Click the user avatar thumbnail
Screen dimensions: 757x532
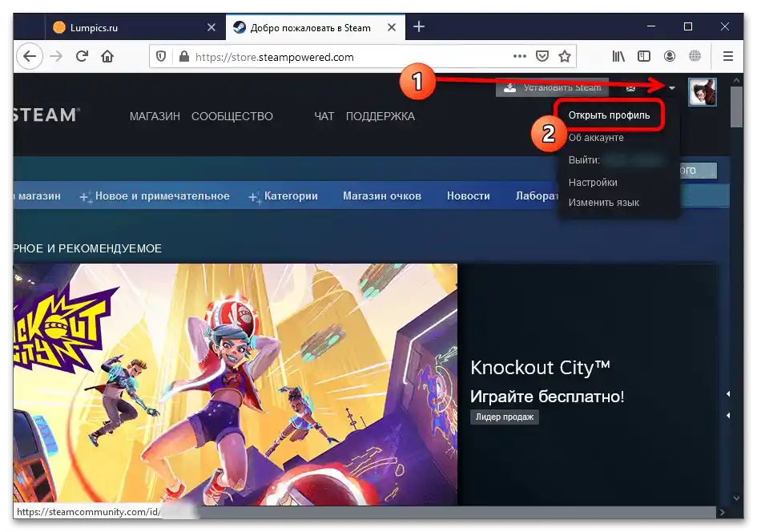702,91
